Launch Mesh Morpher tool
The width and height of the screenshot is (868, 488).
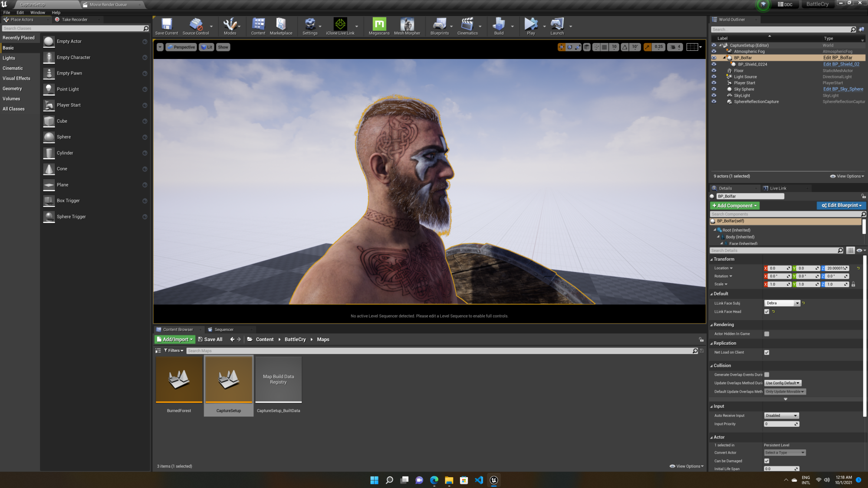[x=407, y=26]
